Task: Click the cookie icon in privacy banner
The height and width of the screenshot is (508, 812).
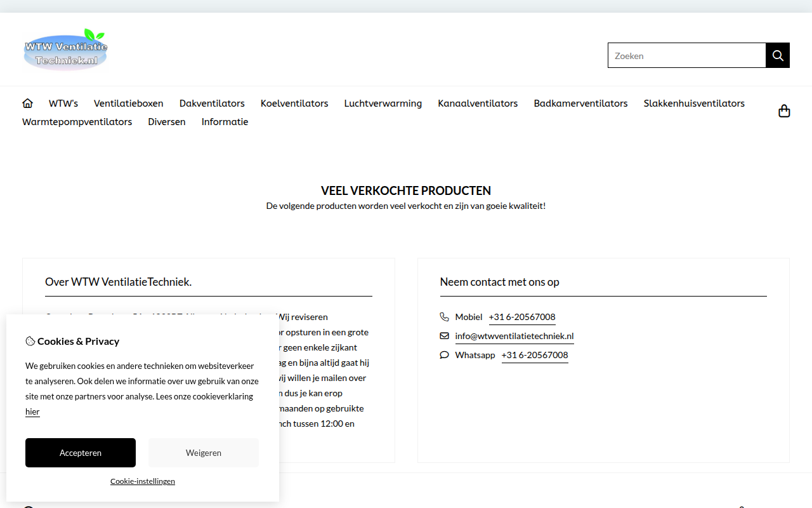Action: [30, 341]
